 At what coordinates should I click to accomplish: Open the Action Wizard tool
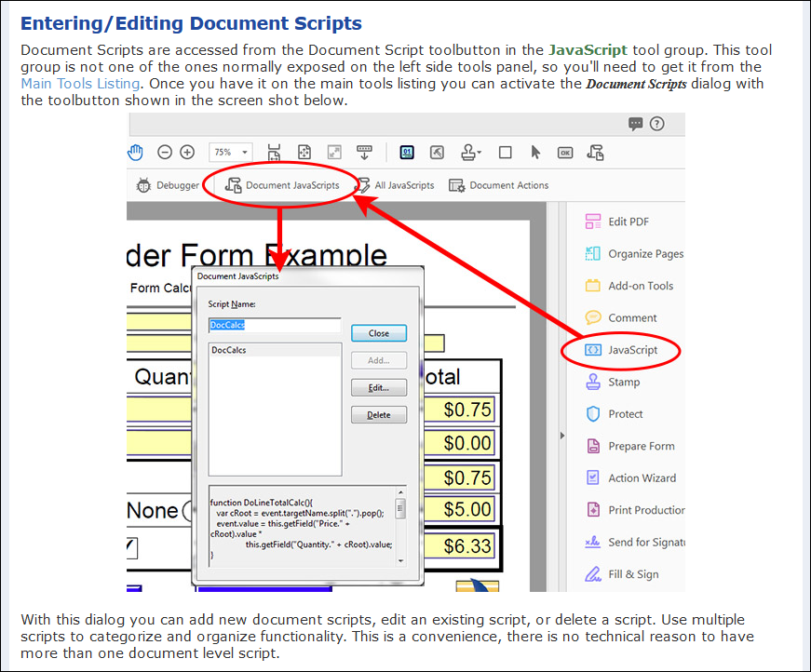click(x=641, y=477)
